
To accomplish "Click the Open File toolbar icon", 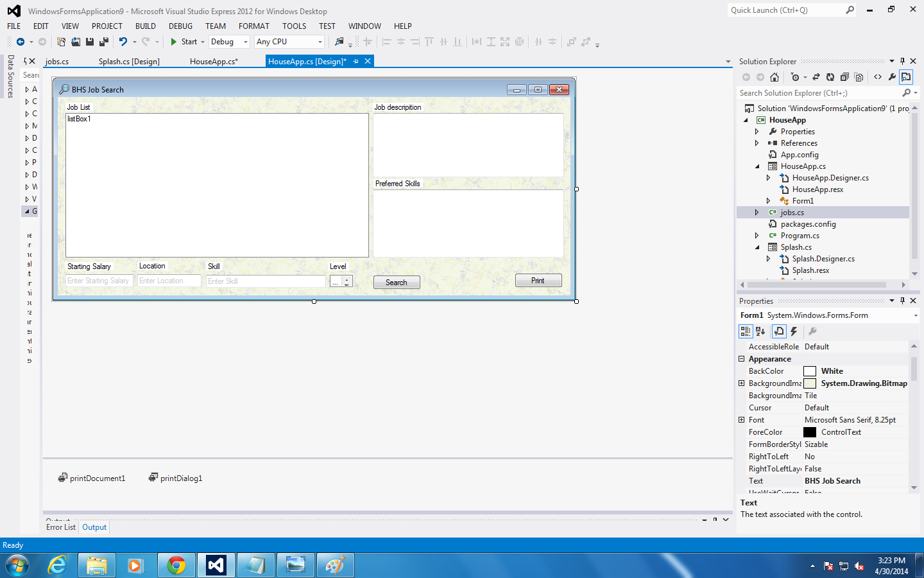I will (76, 42).
